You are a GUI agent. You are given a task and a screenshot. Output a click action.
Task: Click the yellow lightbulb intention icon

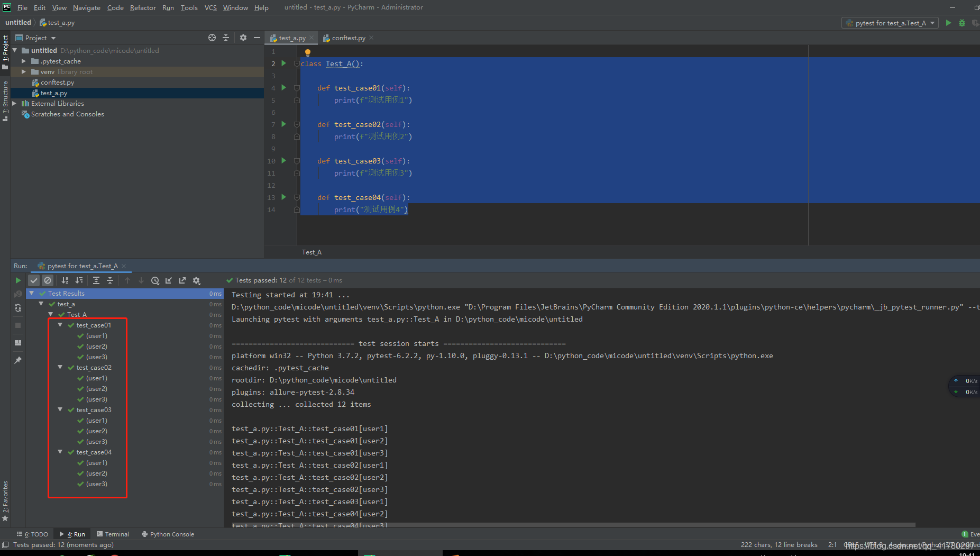307,52
